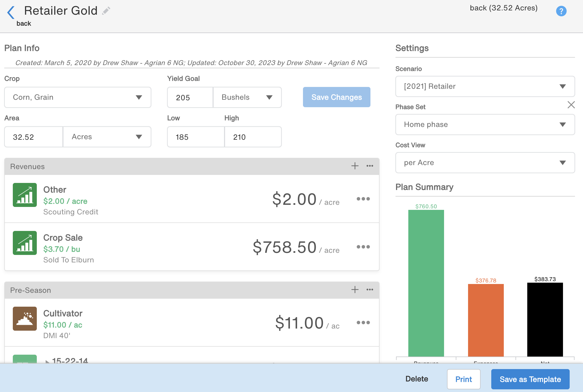Click the pencil edit icon beside Retailer Gold
583x392 pixels.
click(x=106, y=11)
